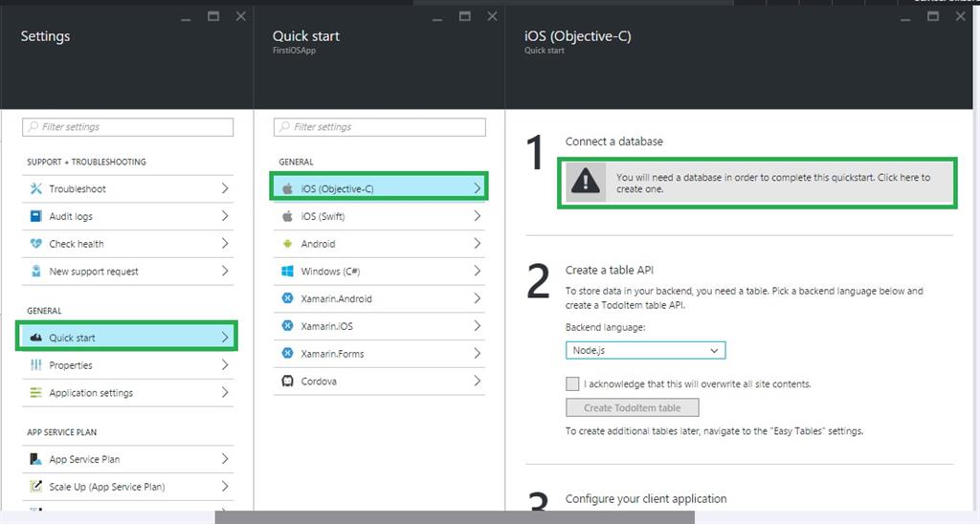Screen dimensions: 980x524
Task: Click the Windows (C#) logo icon
Action: (x=287, y=272)
